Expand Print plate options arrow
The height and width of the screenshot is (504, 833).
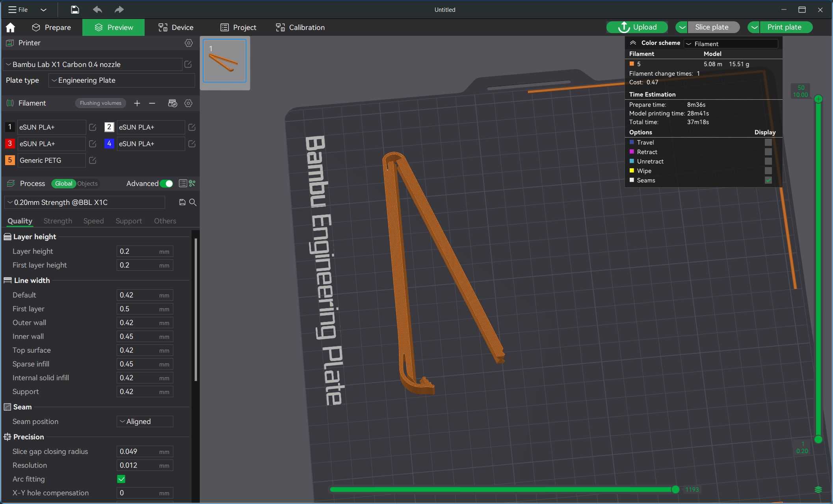(754, 27)
